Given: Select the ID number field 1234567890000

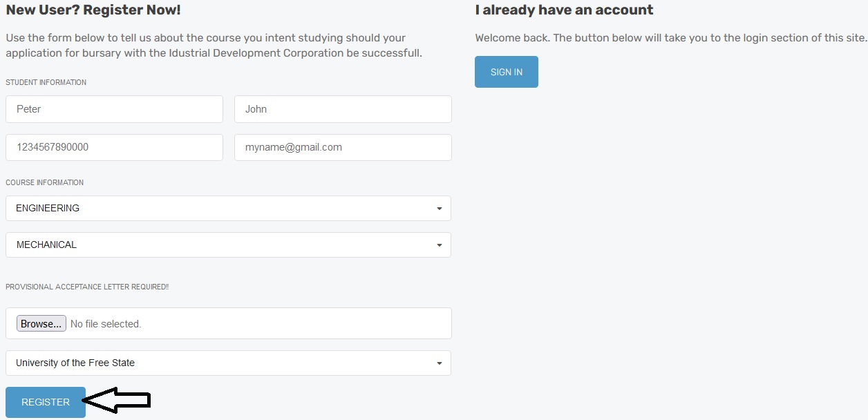Looking at the screenshot, I should [114, 147].
